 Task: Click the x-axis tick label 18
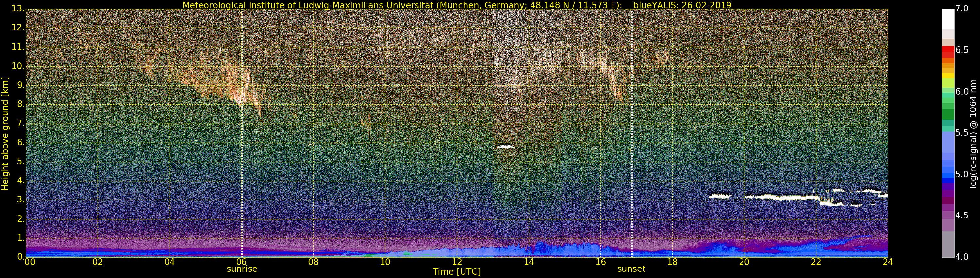coord(673,262)
